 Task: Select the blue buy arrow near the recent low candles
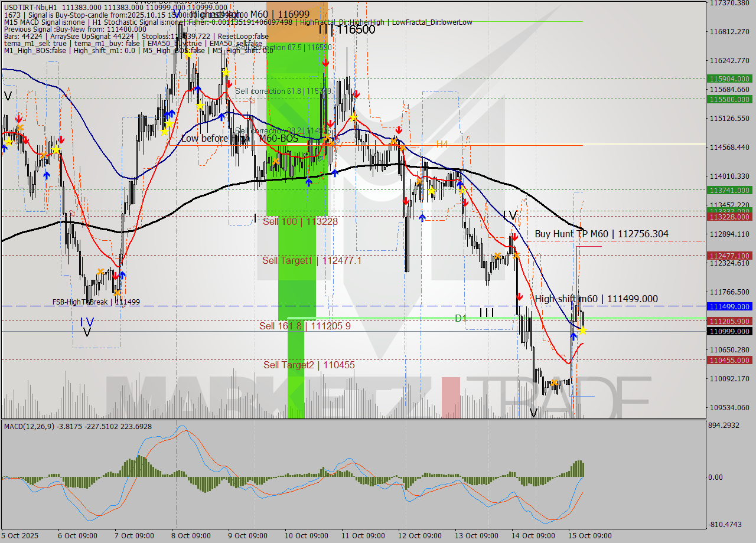point(573,338)
